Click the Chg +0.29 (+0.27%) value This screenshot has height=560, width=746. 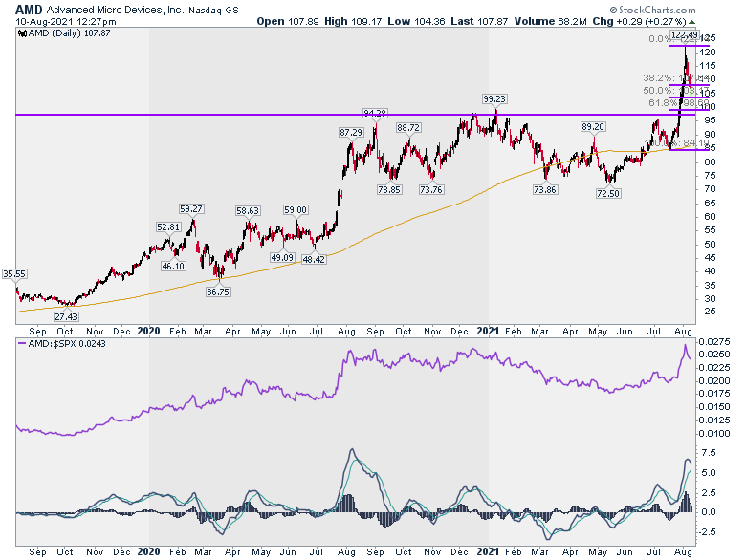pos(640,21)
